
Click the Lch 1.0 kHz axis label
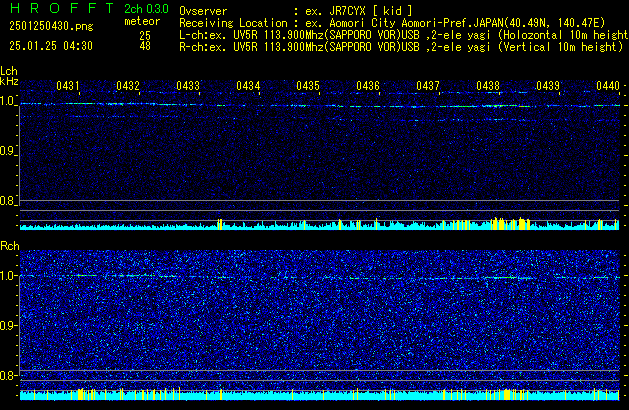[x=7, y=101]
